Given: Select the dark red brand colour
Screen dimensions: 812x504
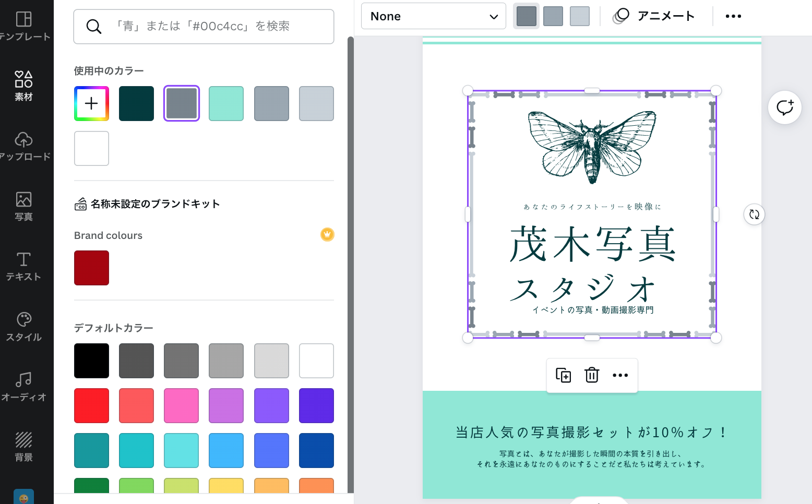Looking at the screenshot, I should pos(91,268).
